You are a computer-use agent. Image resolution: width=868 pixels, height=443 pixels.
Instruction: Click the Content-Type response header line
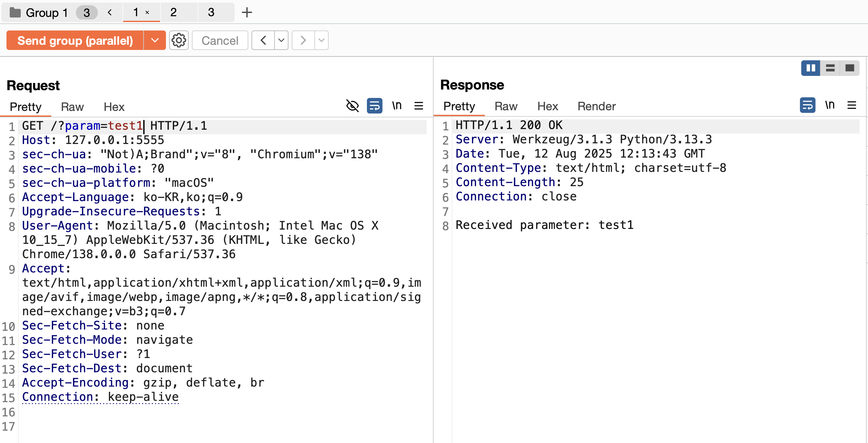tap(591, 168)
